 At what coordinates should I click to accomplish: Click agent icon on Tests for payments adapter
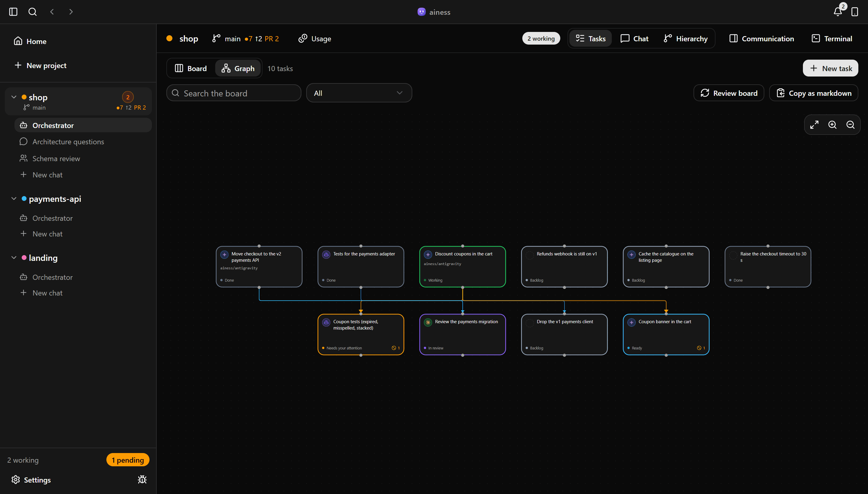point(326,255)
